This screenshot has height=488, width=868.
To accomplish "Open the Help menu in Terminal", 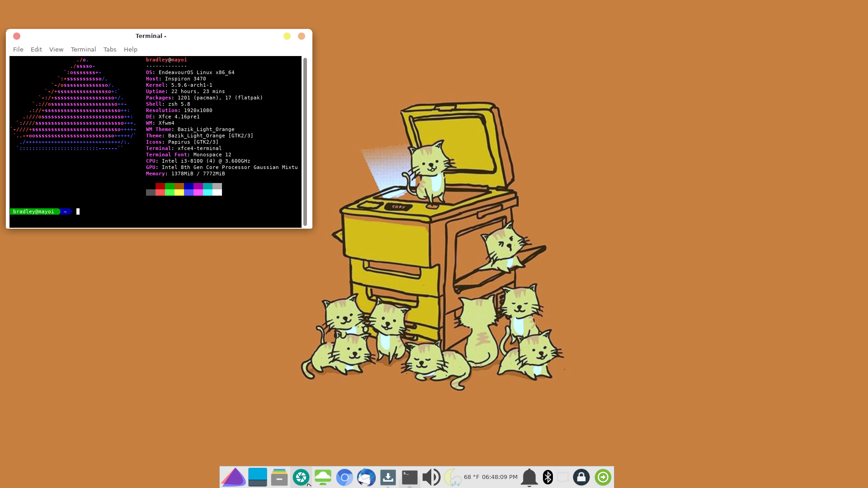I will click(131, 49).
